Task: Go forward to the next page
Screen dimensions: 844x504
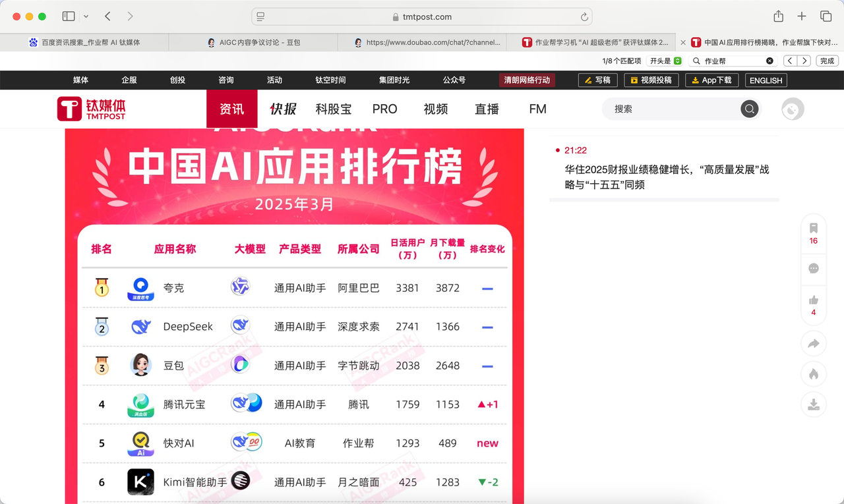Action: point(130,16)
